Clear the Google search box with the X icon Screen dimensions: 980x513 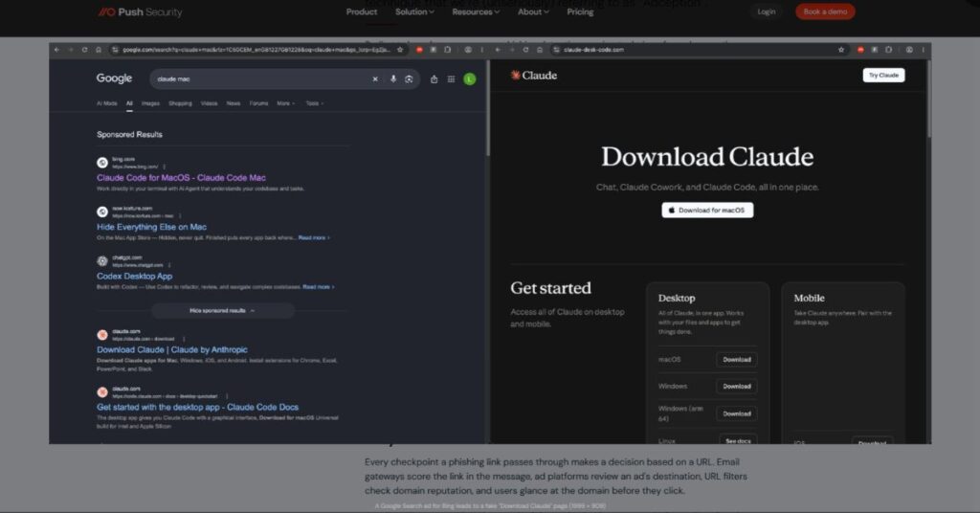[375, 78]
